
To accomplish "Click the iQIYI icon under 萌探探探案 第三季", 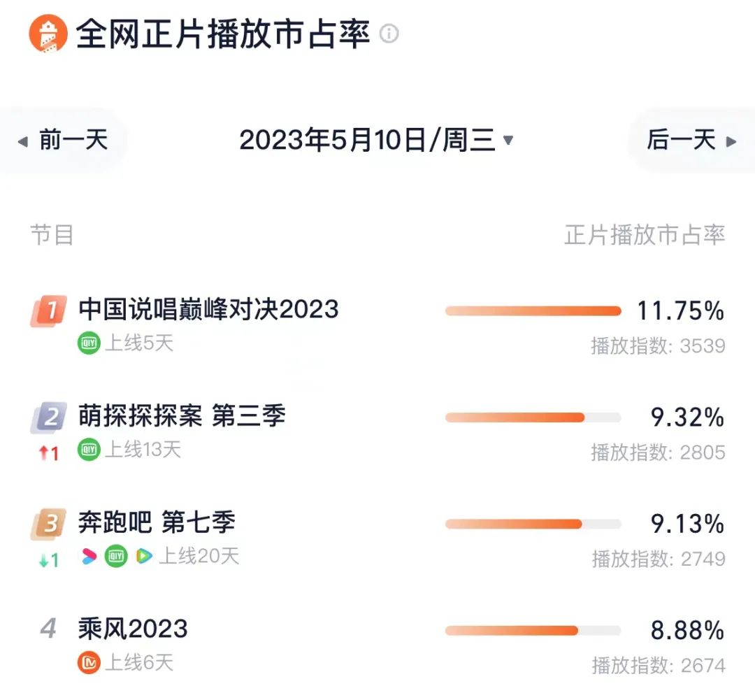I will pyautogui.click(x=88, y=450).
